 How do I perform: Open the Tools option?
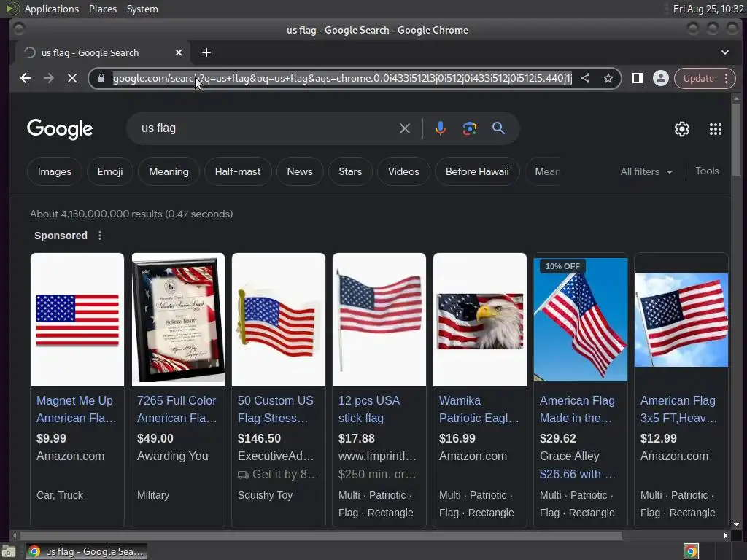coord(707,171)
